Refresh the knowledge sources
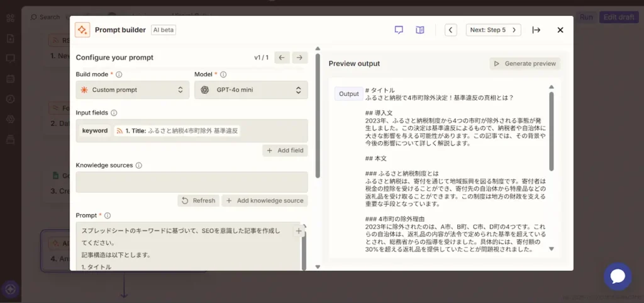Image resolution: width=644 pixels, height=303 pixels. click(198, 200)
